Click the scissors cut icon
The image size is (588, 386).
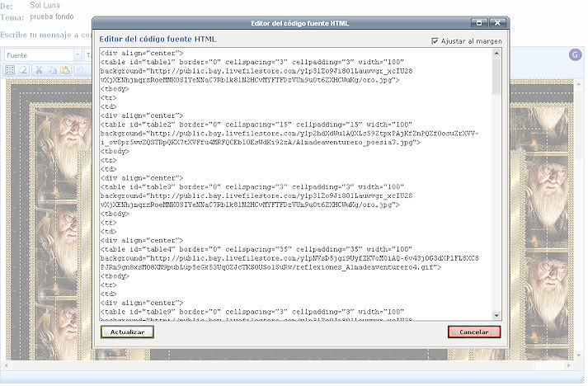[39, 70]
